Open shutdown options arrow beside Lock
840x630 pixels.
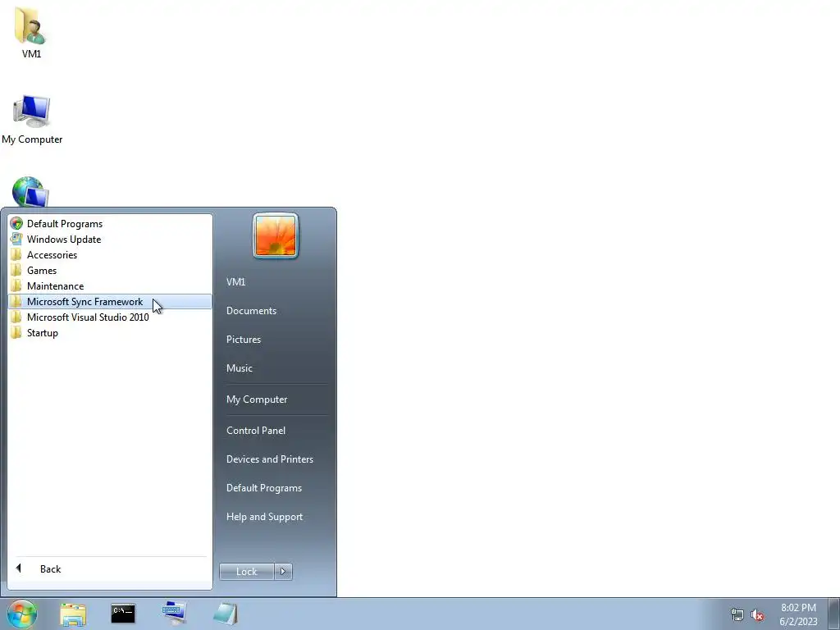(283, 572)
